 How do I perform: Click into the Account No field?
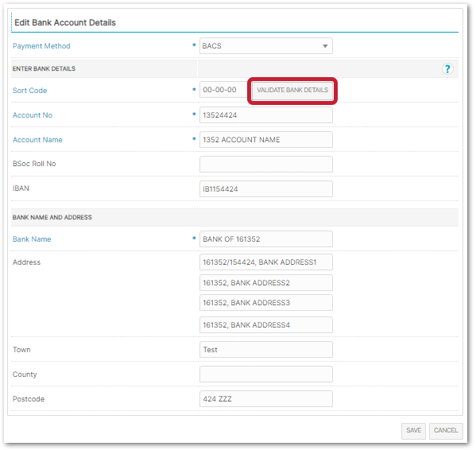(x=266, y=115)
